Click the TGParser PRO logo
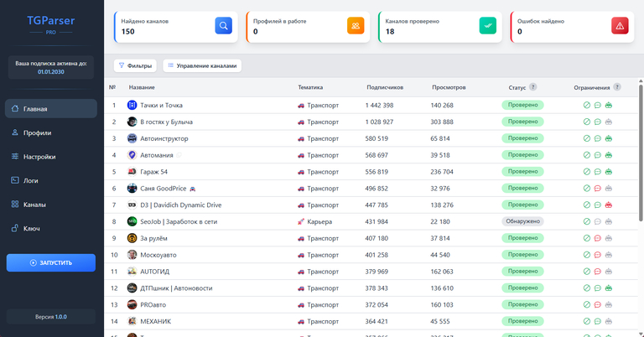Viewport: 644px width, 337px height. pos(51,24)
